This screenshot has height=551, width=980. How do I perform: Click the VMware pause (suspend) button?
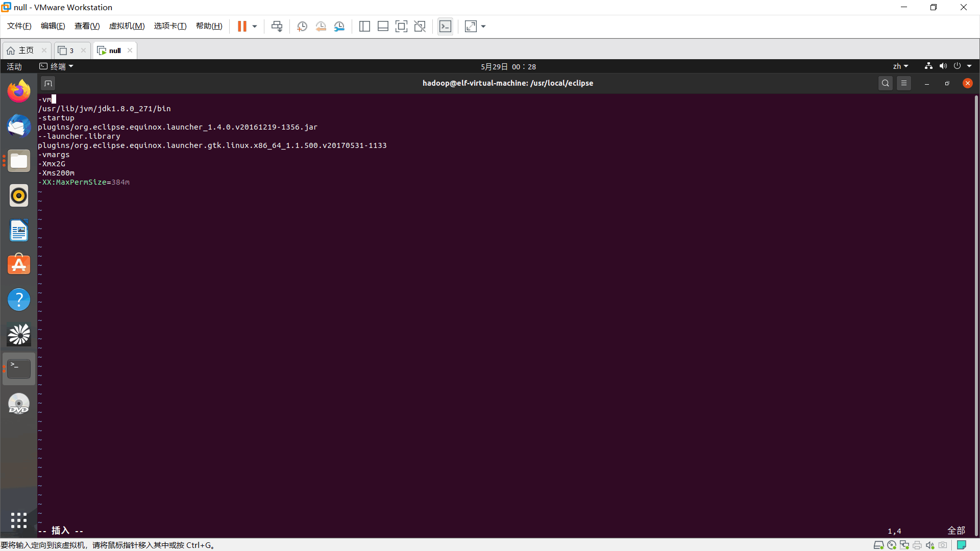[242, 27]
